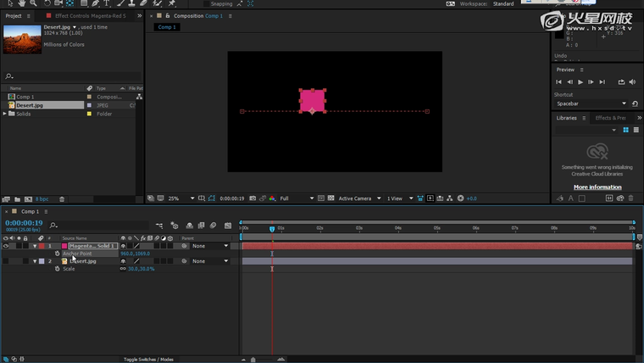Select the Zoom magnifier tool
The width and height of the screenshot is (644, 363).
pyautogui.click(x=34, y=3)
